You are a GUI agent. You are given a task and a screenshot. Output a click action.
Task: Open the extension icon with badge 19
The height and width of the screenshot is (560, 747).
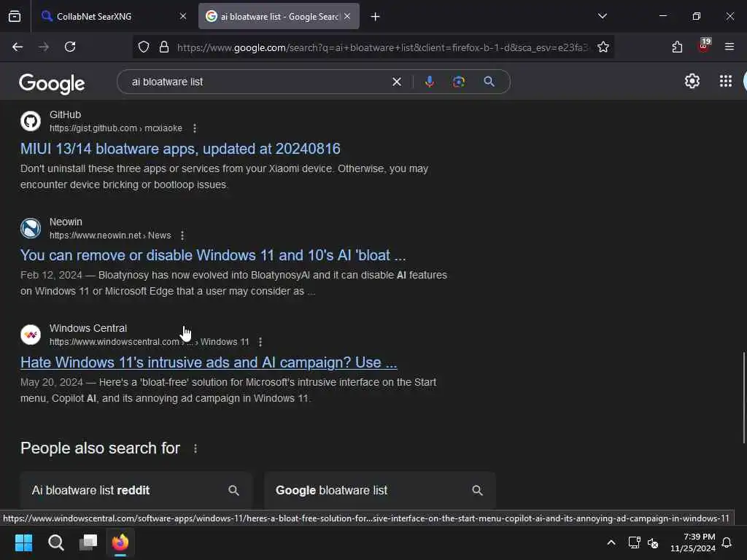[704, 46]
